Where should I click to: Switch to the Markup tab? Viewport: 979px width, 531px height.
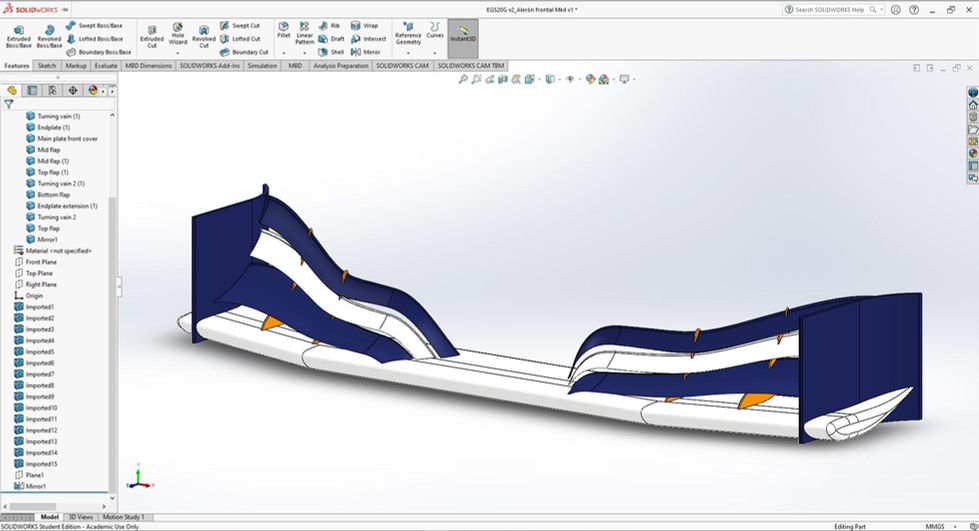tap(76, 66)
